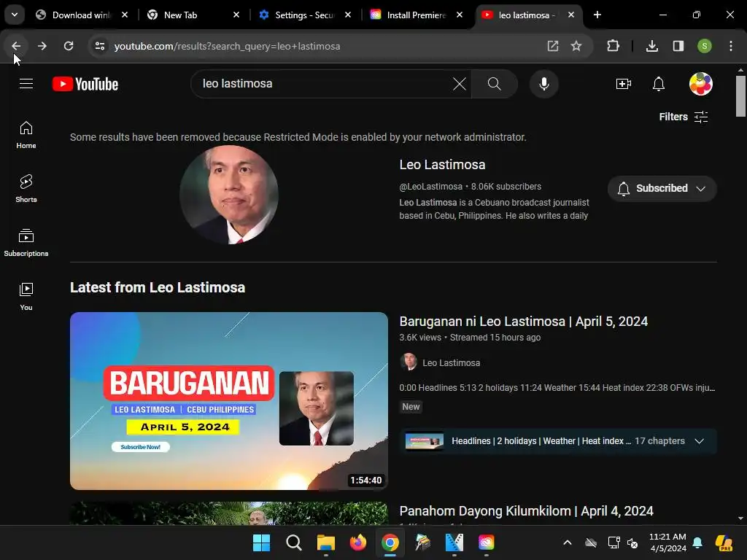Open Chrome downloads
Viewport: 747px width, 560px height.
pos(651,46)
